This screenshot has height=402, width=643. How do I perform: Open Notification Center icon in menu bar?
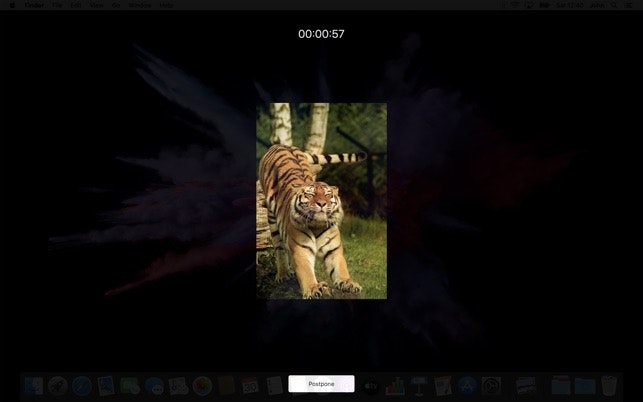click(628, 5)
